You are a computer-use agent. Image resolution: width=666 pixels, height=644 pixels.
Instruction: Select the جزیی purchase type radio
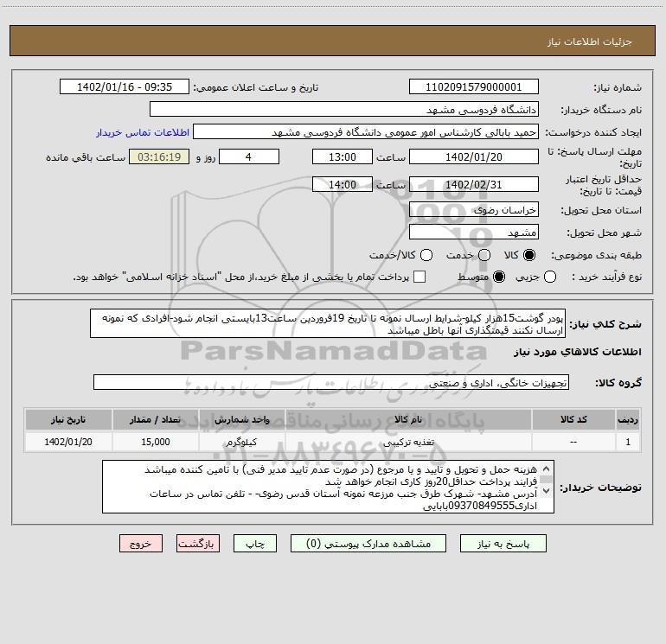550,277
